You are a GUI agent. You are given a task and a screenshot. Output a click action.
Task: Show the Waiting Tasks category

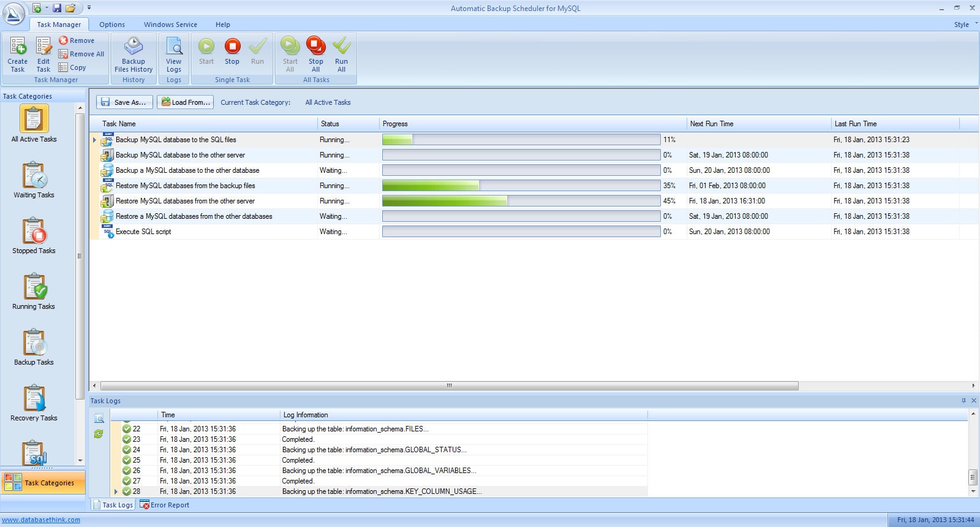coord(34,180)
